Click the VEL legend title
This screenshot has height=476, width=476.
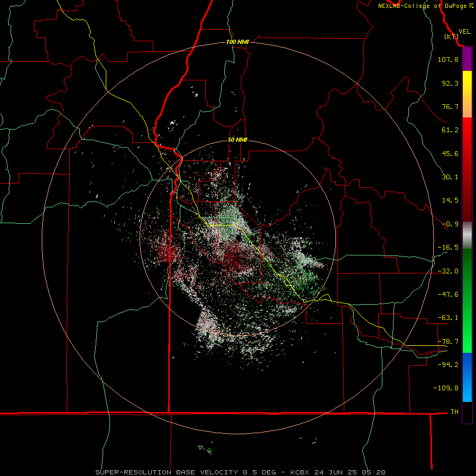464,32
